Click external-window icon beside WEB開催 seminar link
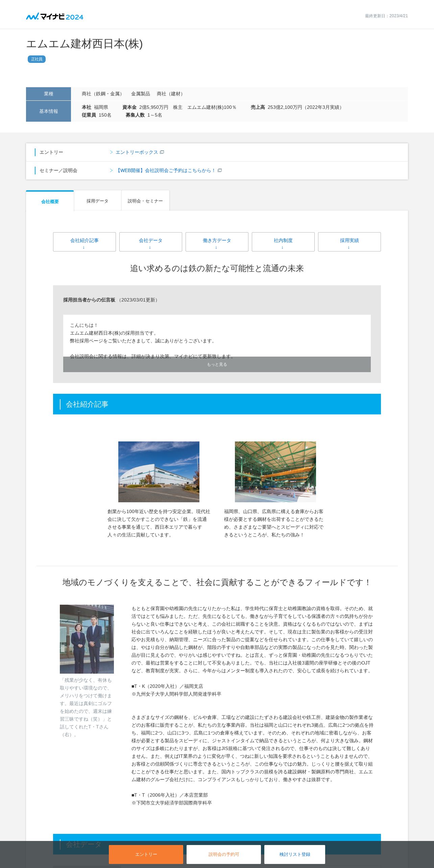Image resolution: width=434 pixels, height=868 pixels. (x=220, y=171)
